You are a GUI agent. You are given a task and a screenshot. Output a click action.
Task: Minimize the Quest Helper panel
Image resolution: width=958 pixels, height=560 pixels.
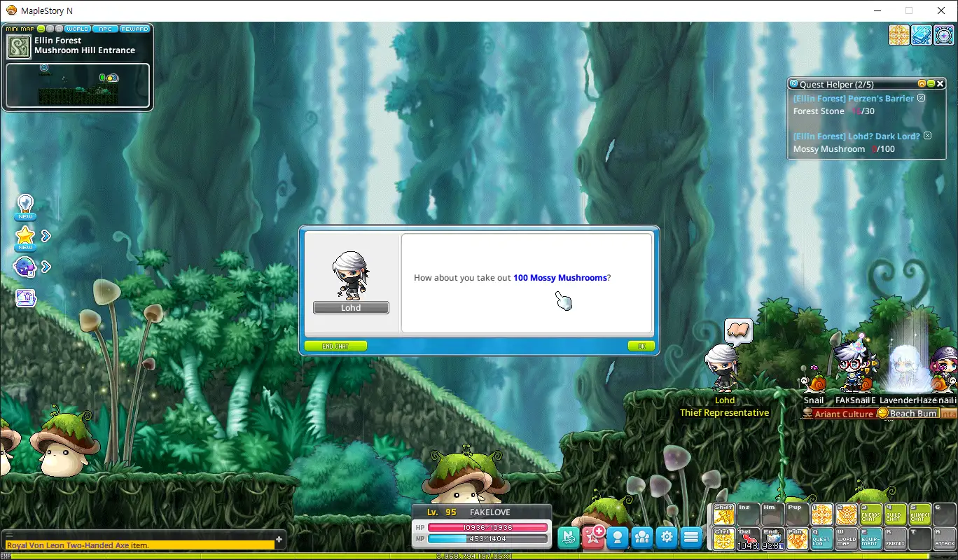[x=931, y=84]
